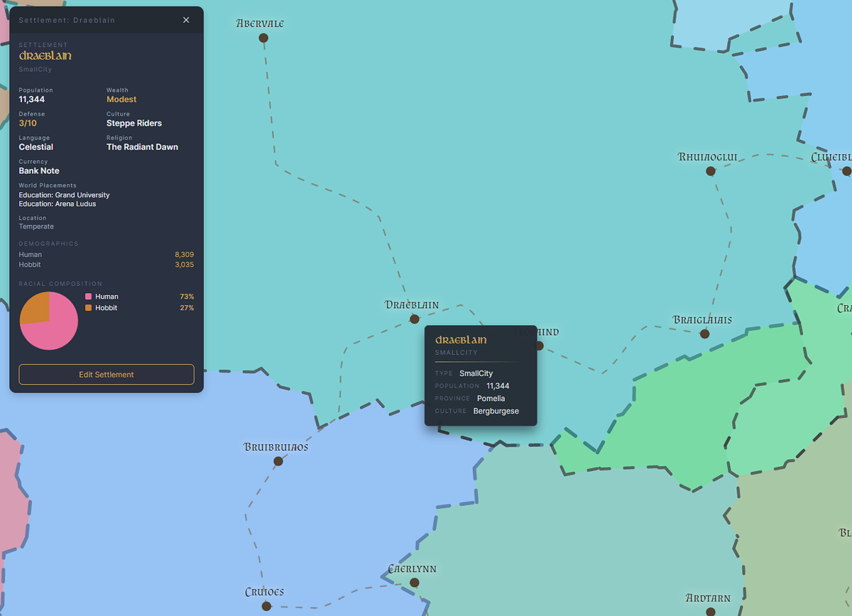Select the Abervale settlement marker
The height and width of the screenshot is (616, 852).
263,38
